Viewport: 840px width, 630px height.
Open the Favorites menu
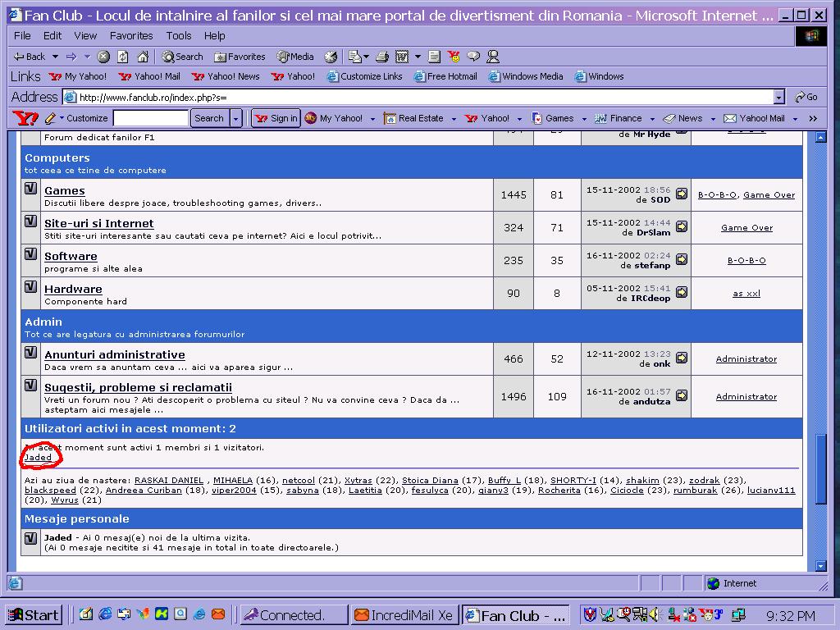131,36
